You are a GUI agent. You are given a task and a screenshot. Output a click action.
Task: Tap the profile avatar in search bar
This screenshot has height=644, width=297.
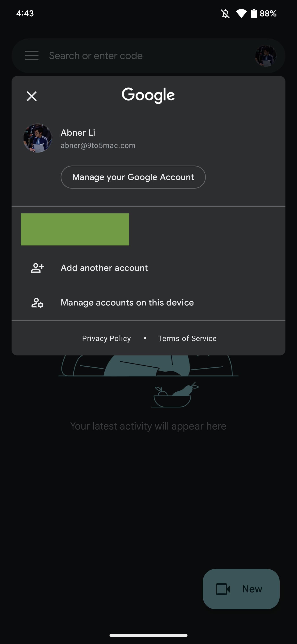pos(265,56)
